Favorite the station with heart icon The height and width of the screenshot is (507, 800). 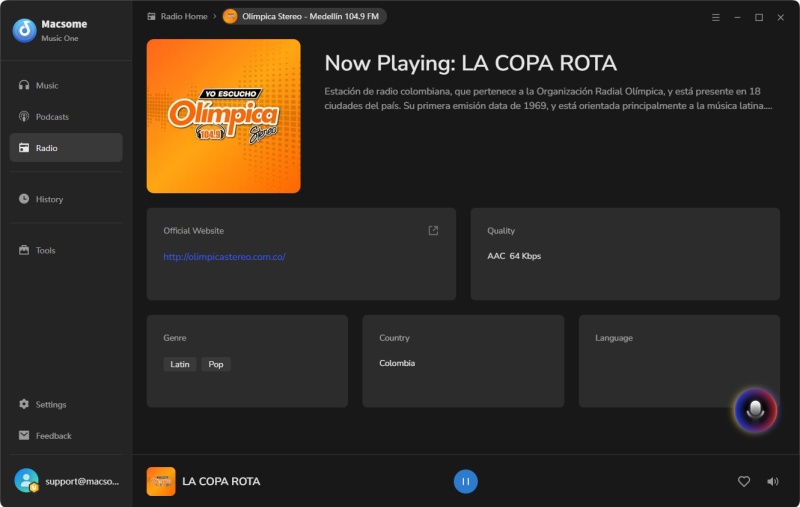coord(744,481)
